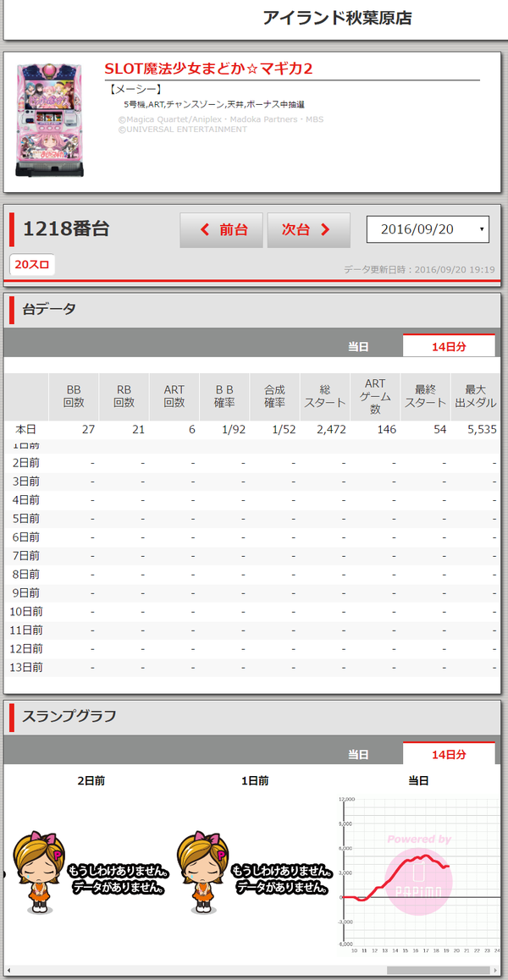Viewport: 508px width, 980px height.
Task: Click the 54 最終スタート value
Action: click(439, 430)
